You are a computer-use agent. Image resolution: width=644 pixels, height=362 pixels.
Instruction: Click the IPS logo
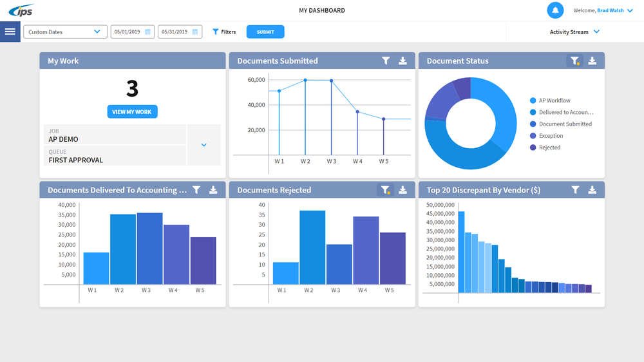coord(21,10)
